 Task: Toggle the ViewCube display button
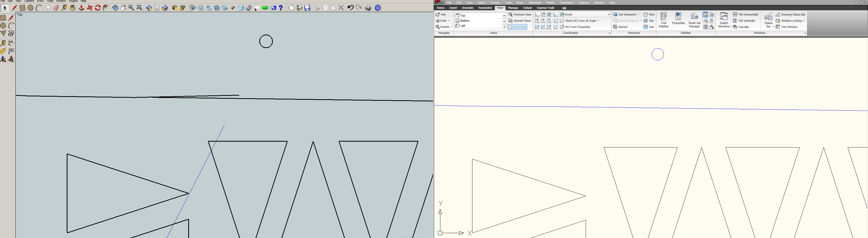(x=517, y=27)
